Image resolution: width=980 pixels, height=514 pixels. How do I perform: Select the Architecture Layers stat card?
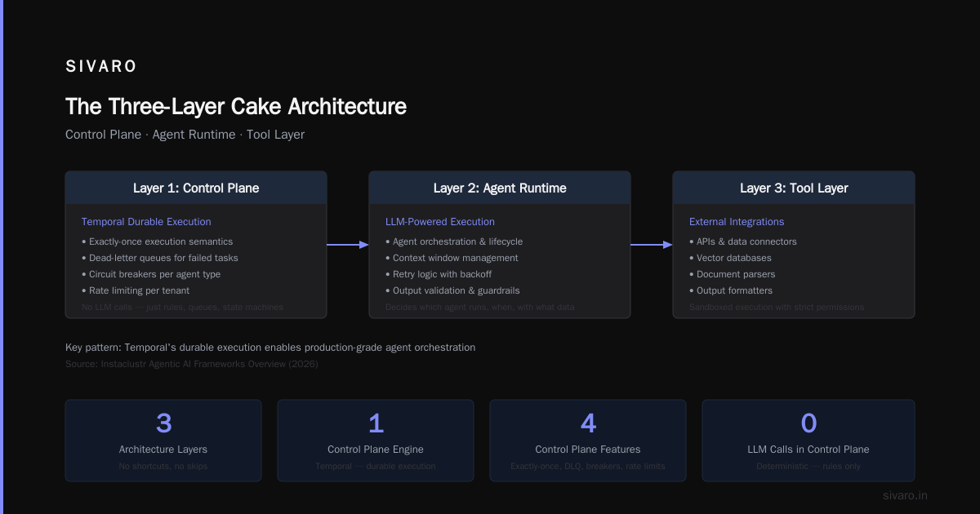coord(163,441)
